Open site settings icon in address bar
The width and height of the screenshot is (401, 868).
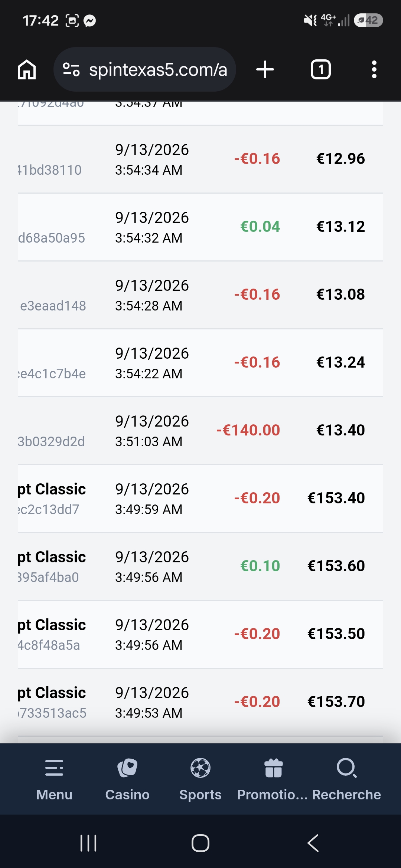(71, 69)
